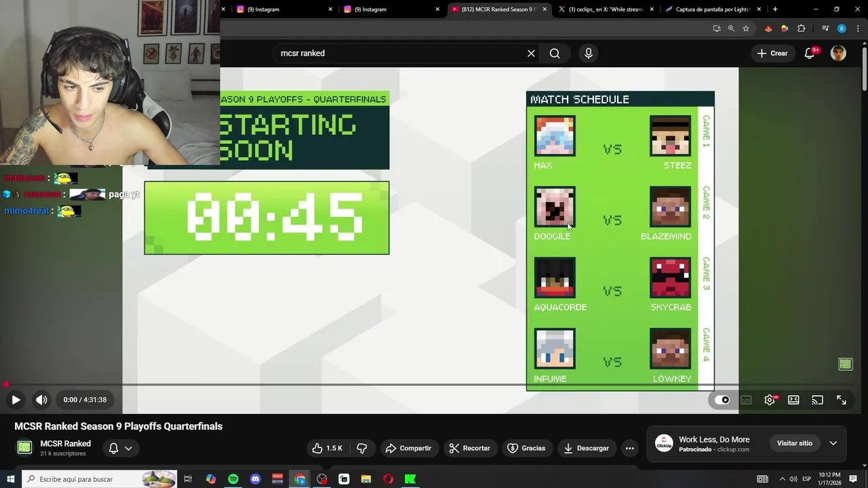Screen dimensions: 868x488
Task: Toggle the autoplay switch in the player
Action: tap(722, 400)
